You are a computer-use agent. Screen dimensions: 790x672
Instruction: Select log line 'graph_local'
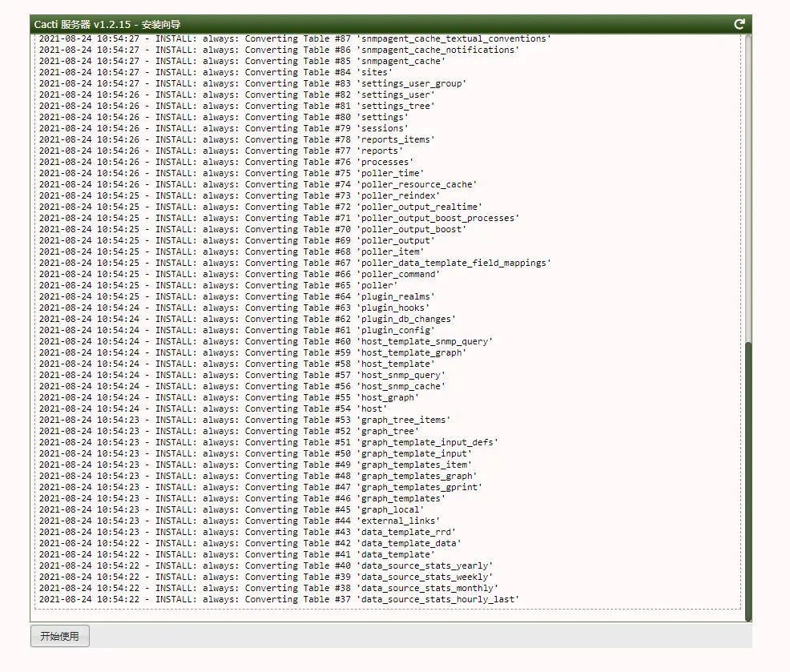click(232, 509)
